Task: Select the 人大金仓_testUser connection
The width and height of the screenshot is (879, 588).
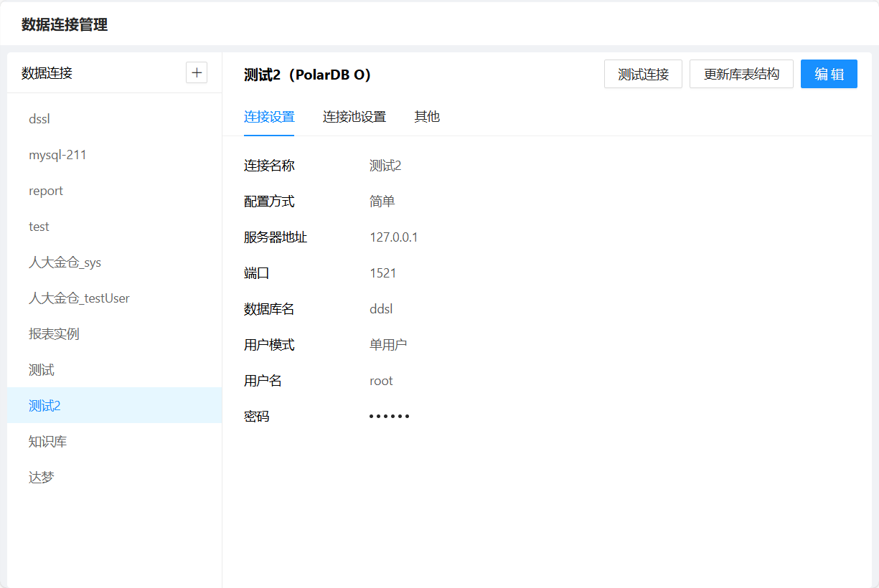Action: tap(79, 298)
